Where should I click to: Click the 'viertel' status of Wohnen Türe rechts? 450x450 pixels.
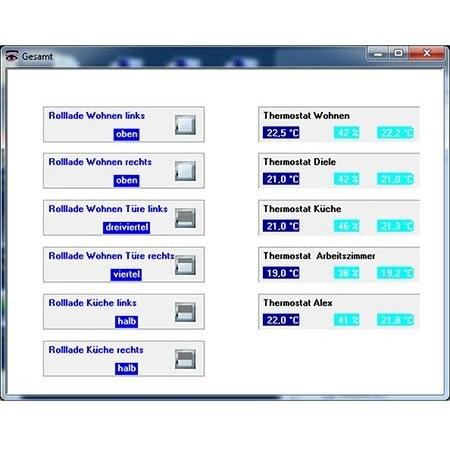click(x=126, y=274)
